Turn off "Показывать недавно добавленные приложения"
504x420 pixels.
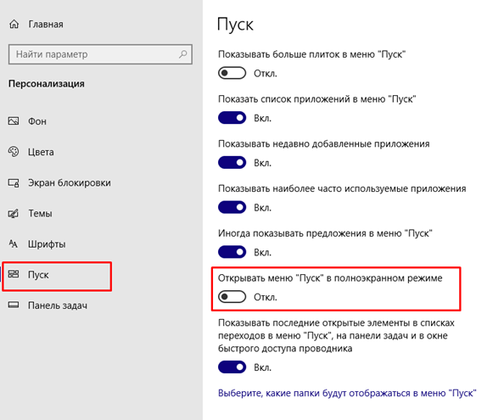click(232, 163)
